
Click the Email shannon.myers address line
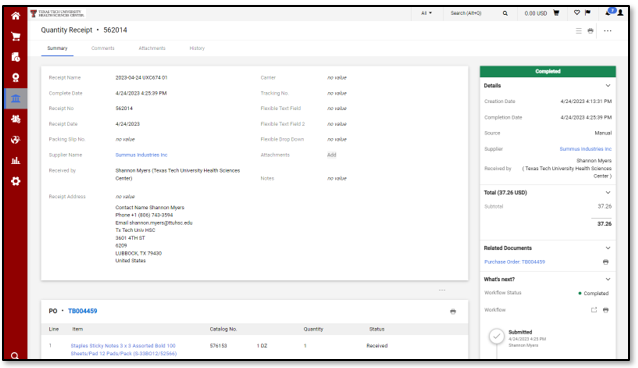click(154, 223)
